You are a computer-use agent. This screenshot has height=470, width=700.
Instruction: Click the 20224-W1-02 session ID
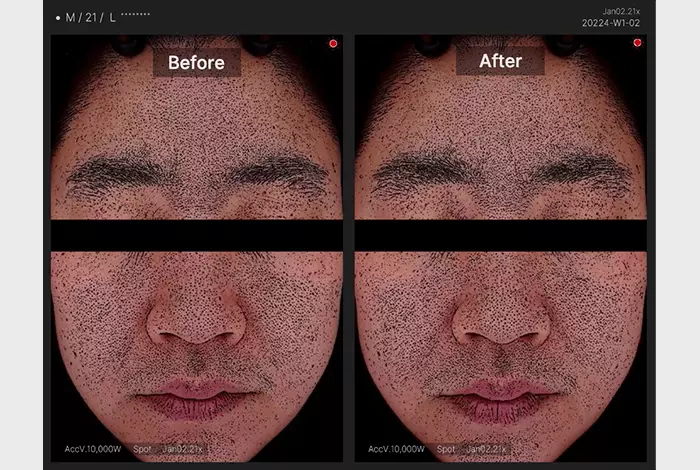tap(611, 23)
